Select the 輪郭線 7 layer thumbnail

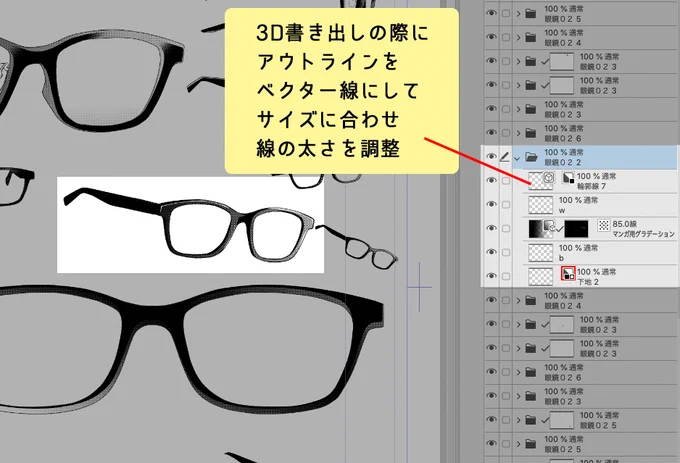click(x=540, y=181)
